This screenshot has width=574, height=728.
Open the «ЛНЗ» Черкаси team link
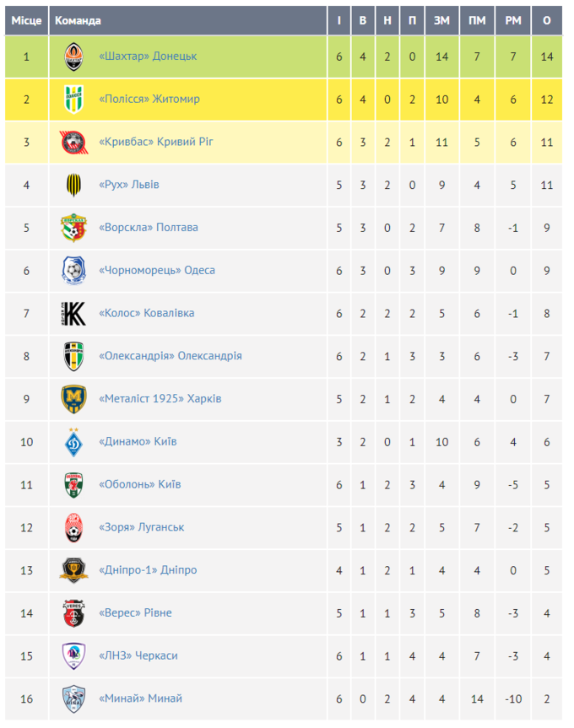click(138, 655)
